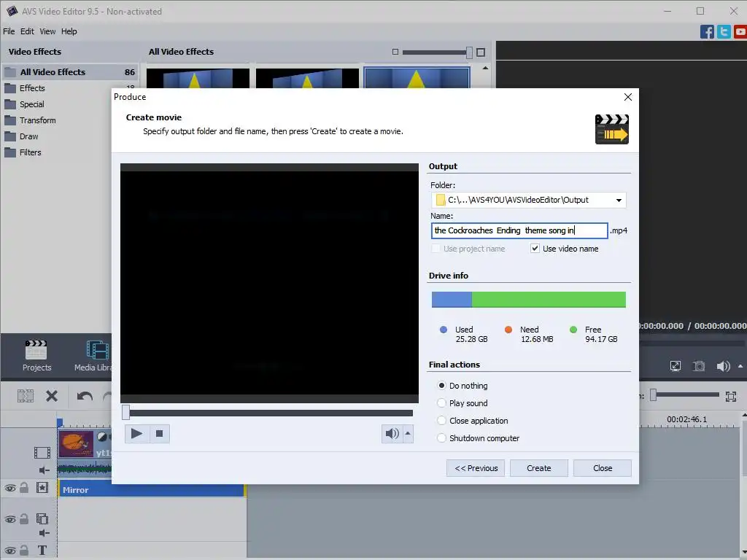This screenshot has width=747, height=560.
Task: Click the video effects track star icon
Action: point(42,488)
